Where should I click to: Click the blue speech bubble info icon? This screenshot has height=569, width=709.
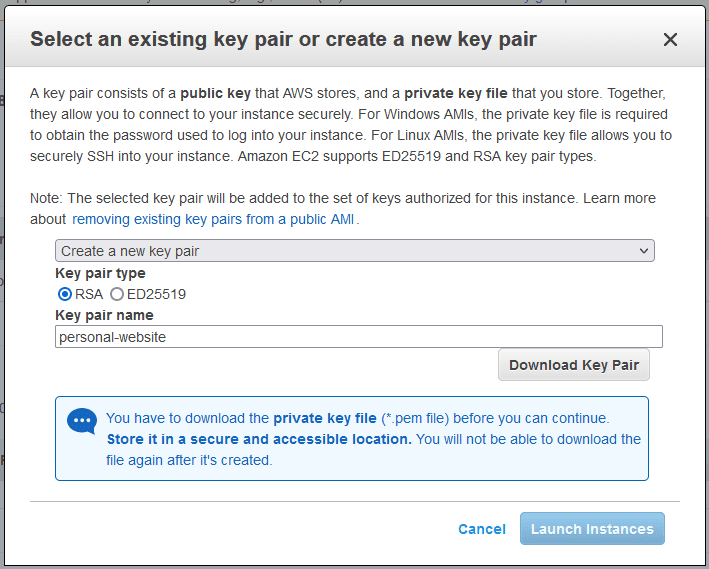click(x=82, y=421)
